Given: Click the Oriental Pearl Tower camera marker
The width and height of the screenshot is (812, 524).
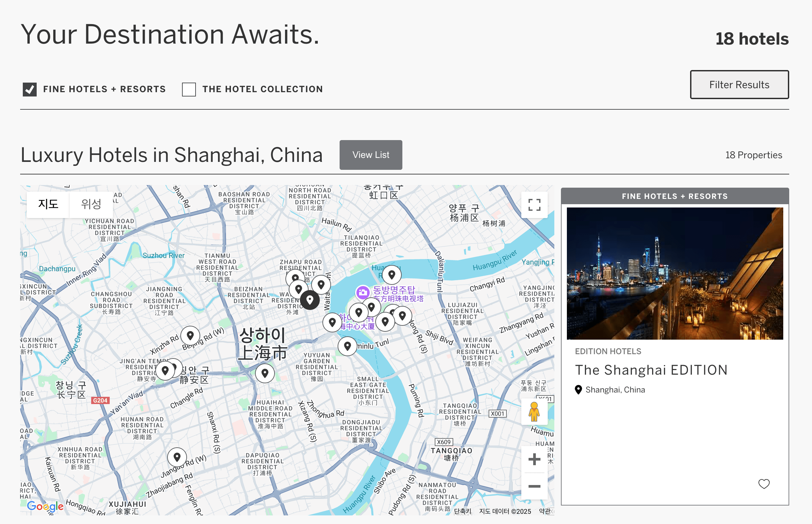Looking at the screenshot, I should click(363, 292).
